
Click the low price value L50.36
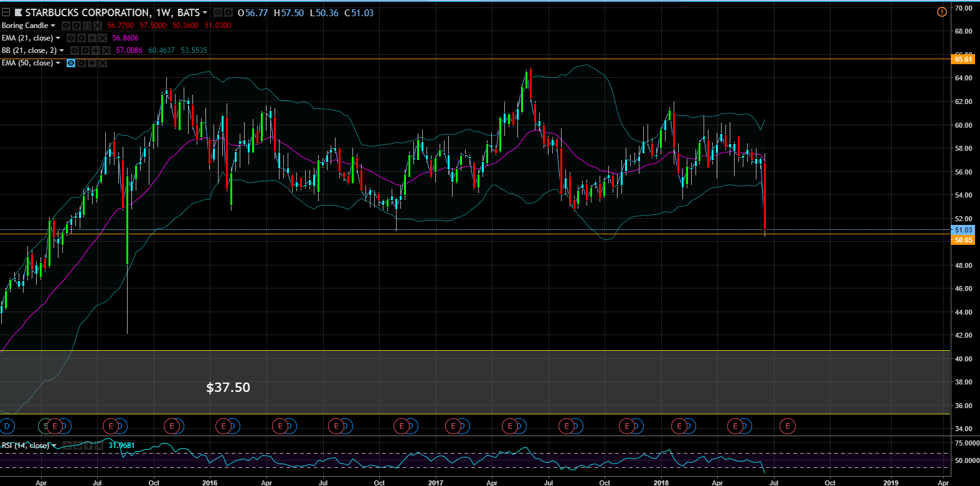click(324, 12)
